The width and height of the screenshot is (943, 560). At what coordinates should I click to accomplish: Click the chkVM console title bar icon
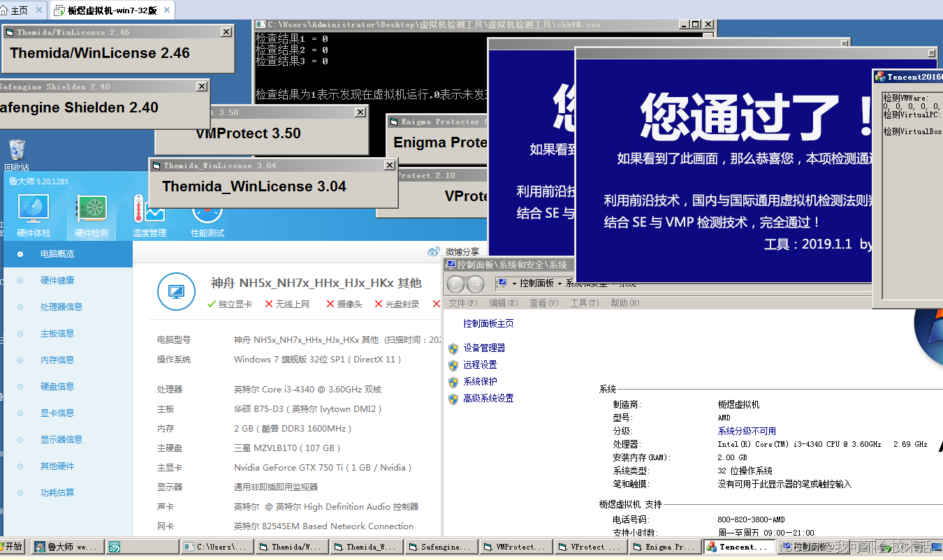pos(261,24)
